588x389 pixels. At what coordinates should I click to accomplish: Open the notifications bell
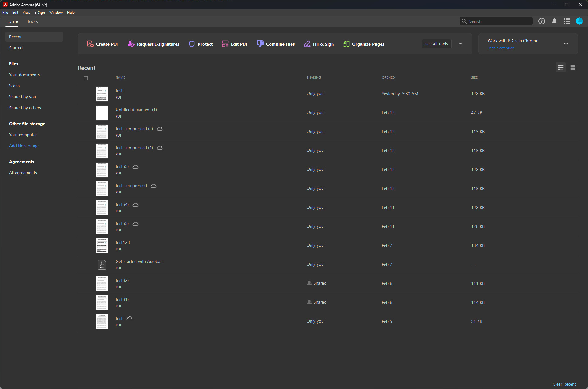(554, 21)
